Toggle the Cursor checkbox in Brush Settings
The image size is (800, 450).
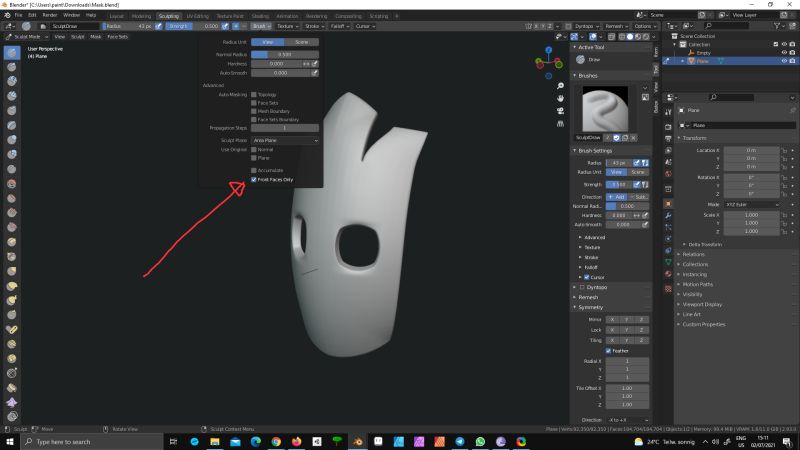pyautogui.click(x=587, y=278)
